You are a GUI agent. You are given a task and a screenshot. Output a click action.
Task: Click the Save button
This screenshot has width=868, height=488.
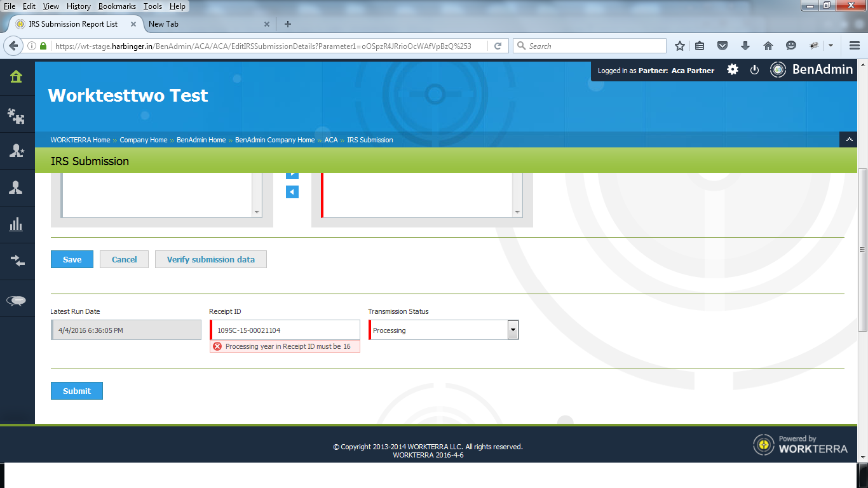[72, 259]
